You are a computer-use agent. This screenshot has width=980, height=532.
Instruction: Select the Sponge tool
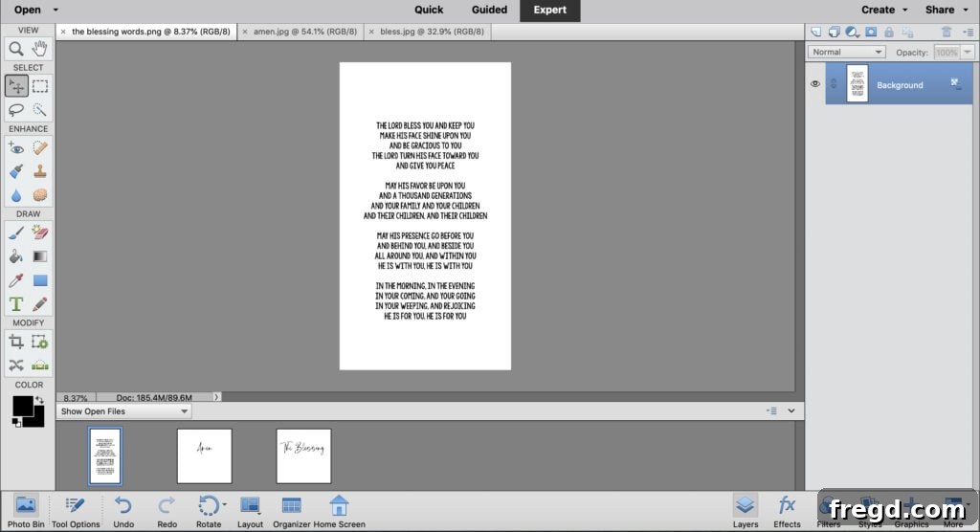(x=40, y=195)
